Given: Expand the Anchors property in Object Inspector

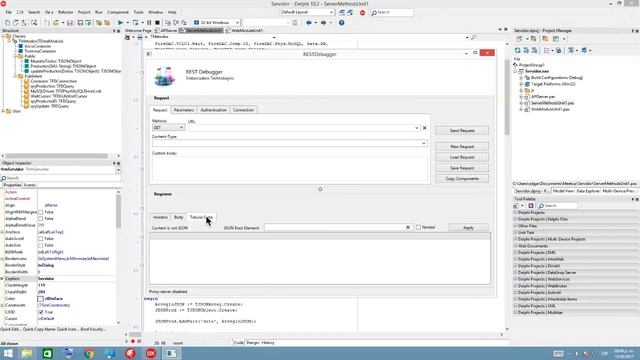Looking at the screenshot, I should coord(2,232).
